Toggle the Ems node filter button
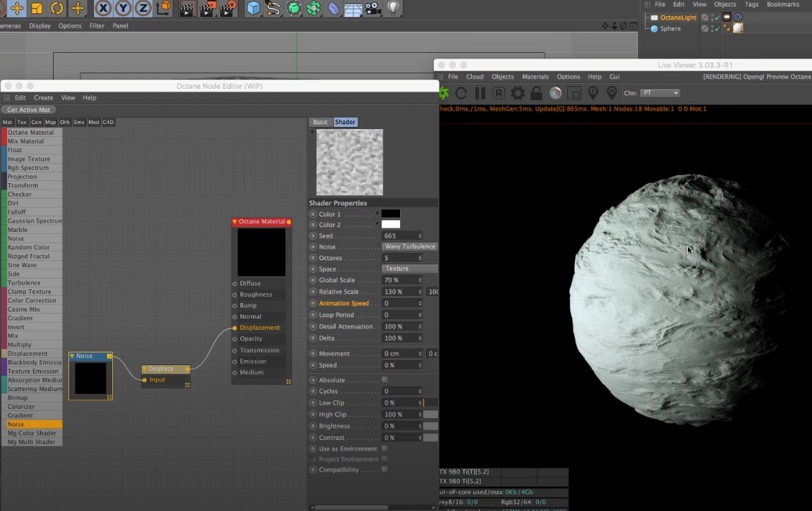This screenshot has height=511, width=812. 79,123
